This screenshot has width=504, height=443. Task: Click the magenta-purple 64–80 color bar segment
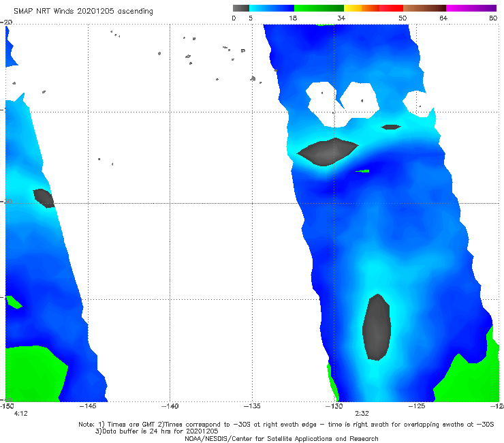(471, 8)
